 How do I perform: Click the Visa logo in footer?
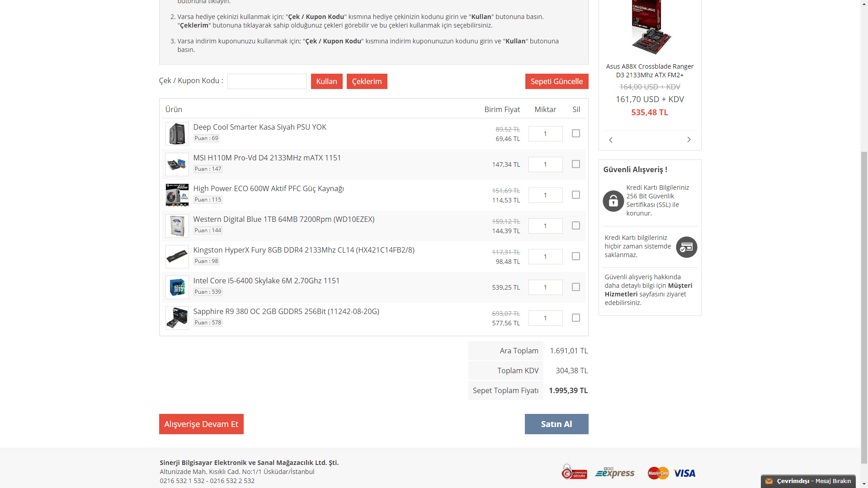pyautogui.click(x=684, y=473)
